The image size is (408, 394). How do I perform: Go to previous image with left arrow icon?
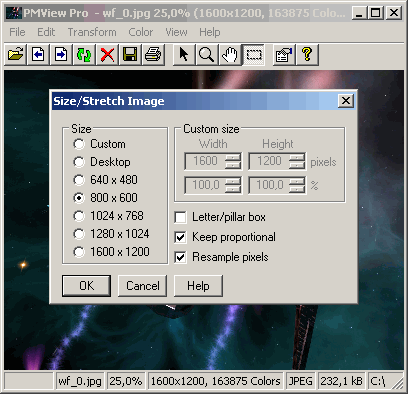[38, 54]
